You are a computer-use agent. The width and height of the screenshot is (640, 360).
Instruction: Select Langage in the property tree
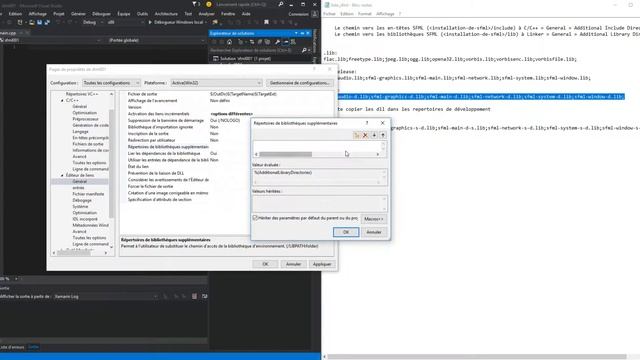[x=80, y=131]
